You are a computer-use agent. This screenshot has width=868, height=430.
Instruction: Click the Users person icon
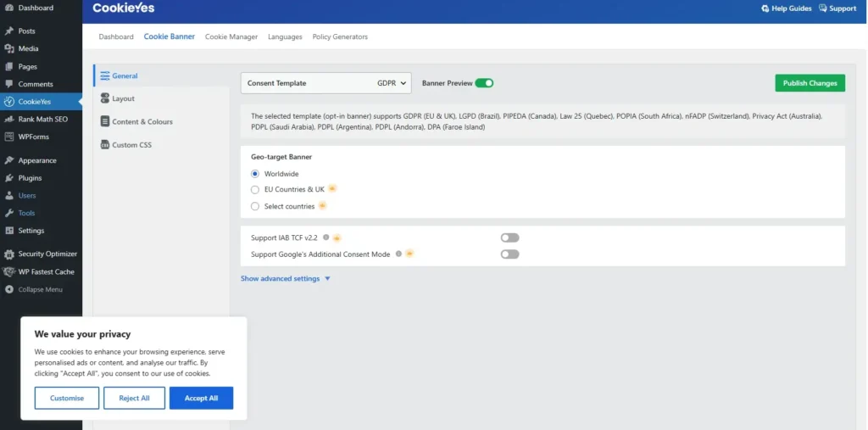pos(8,196)
